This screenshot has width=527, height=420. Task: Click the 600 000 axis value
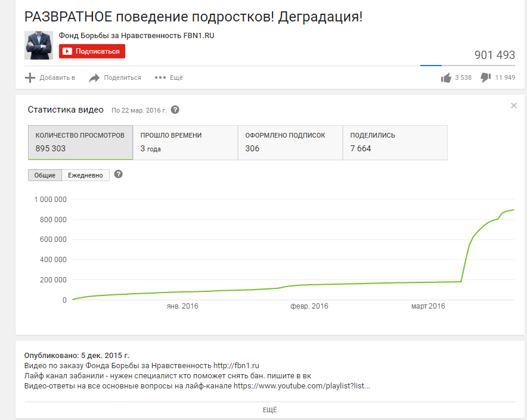click(x=53, y=239)
